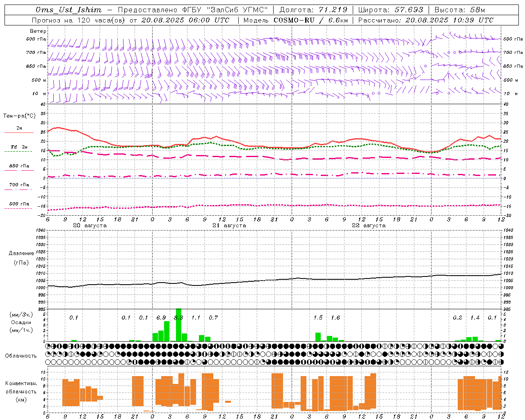Click the timestamp "Рассчитано: 20.08.2025 10:39 UTC"
The image size is (525, 420).
[426, 20]
